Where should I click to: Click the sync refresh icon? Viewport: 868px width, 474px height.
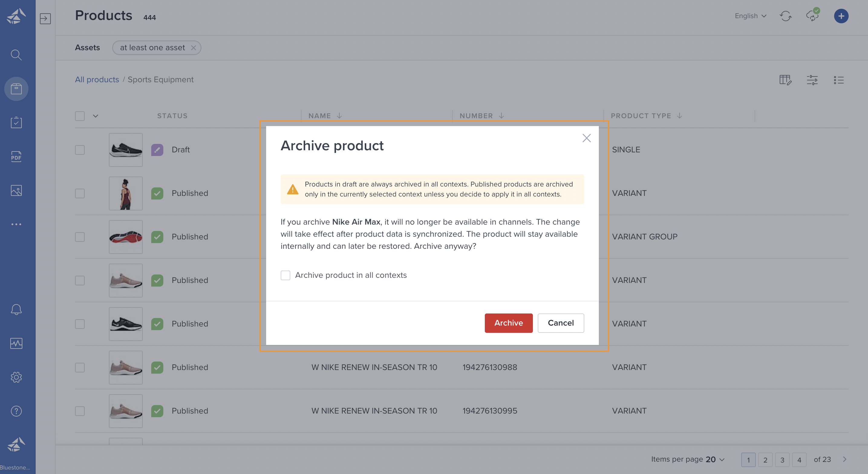[785, 16]
